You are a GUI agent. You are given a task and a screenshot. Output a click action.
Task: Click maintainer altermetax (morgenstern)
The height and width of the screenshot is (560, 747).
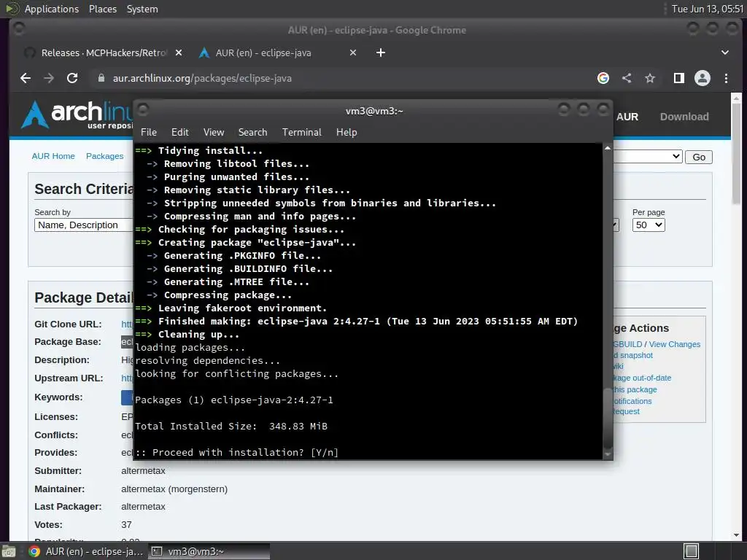click(174, 489)
